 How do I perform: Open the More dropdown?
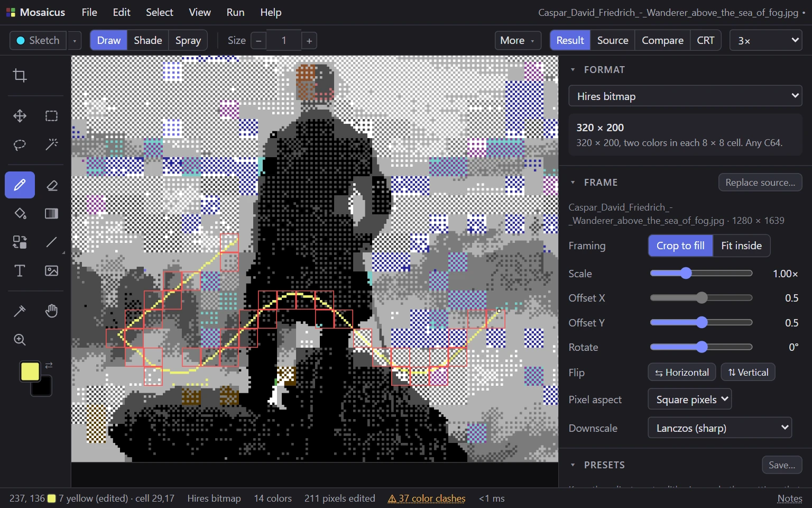click(518, 40)
